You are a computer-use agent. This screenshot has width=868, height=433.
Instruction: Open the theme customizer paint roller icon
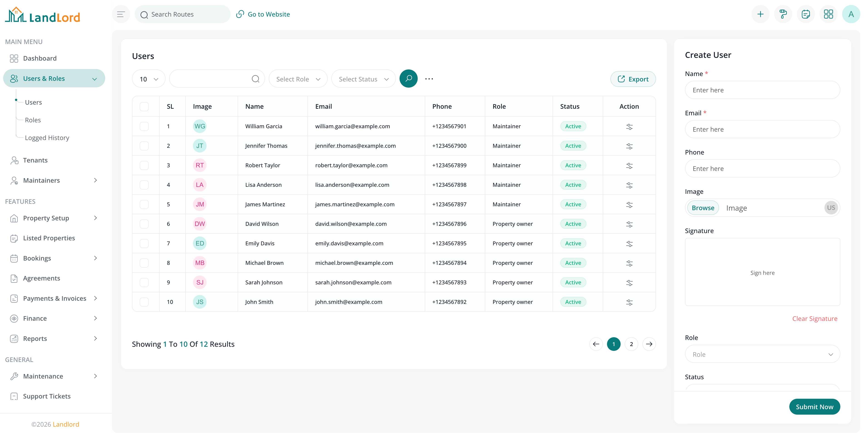pos(783,14)
